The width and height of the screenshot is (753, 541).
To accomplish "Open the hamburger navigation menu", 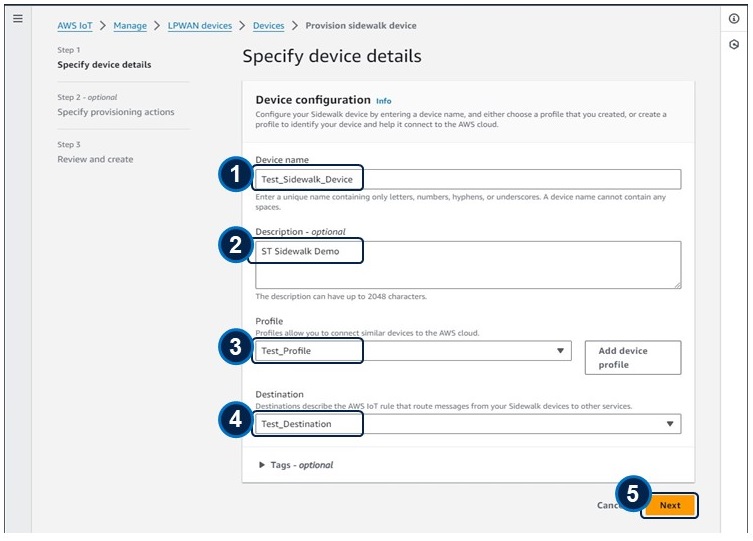I will (18, 19).
